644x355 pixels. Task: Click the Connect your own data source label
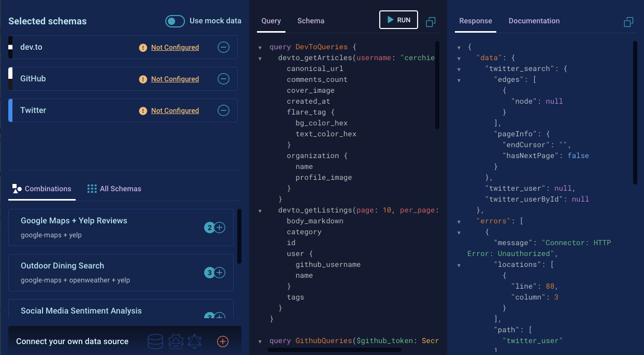72,342
